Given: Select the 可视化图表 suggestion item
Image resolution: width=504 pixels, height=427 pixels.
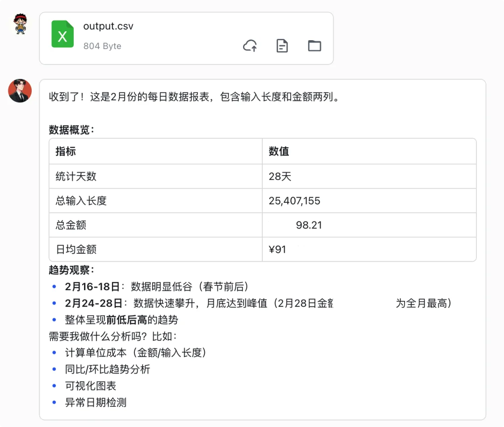Looking at the screenshot, I should tap(91, 386).
